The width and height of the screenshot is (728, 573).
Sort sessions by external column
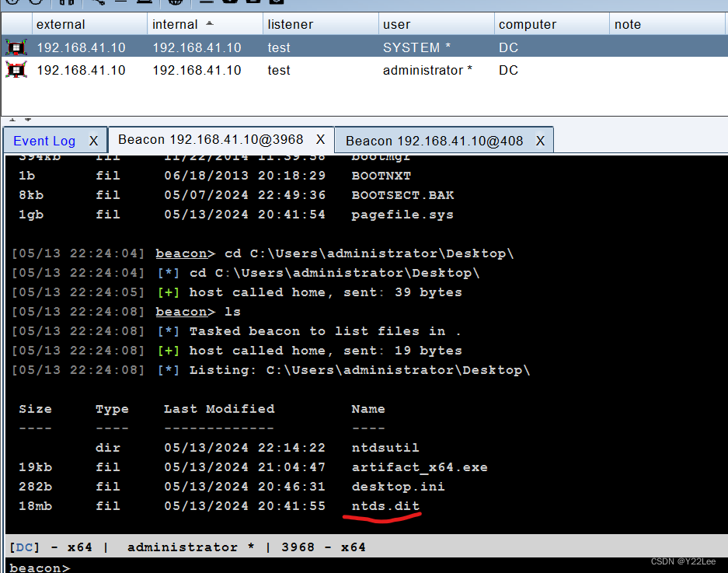point(89,24)
